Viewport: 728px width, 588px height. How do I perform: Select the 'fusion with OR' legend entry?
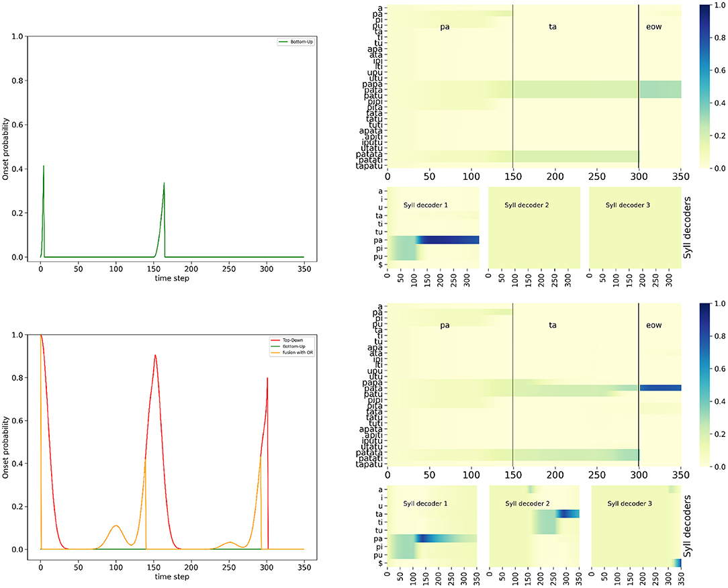pyautogui.click(x=291, y=352)
